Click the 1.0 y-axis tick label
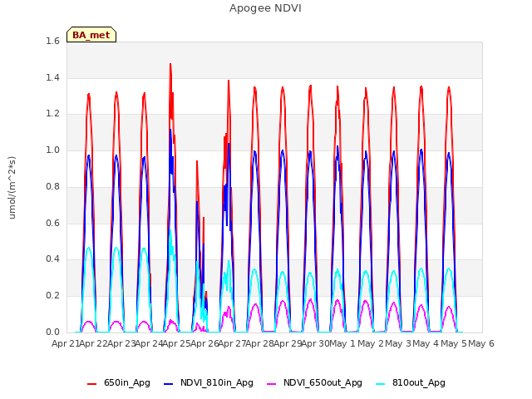 click(52, 150)
